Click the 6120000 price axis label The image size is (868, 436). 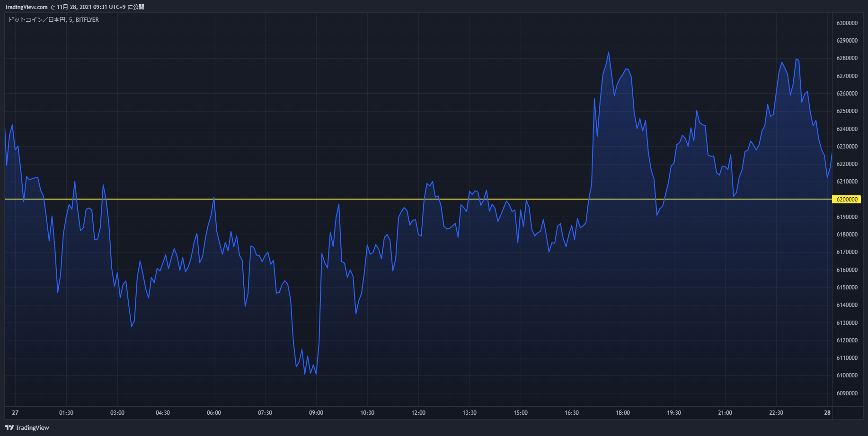pos(847,340)
